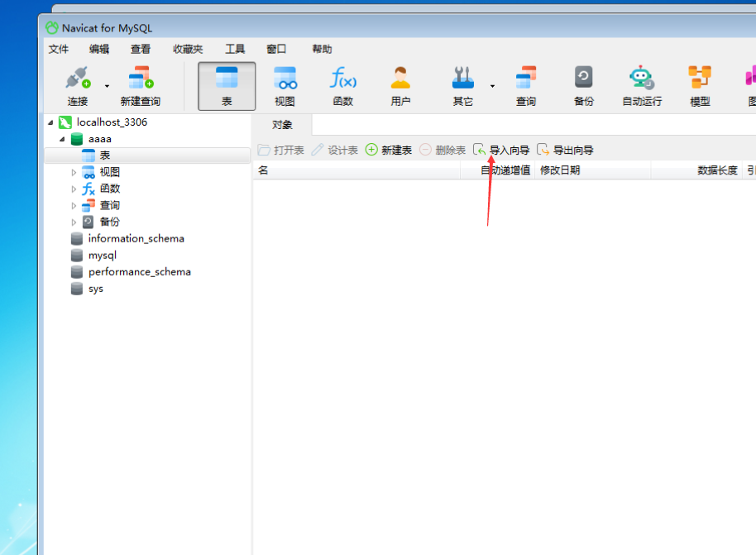
Task: Select 查询 in the tree
Action: coord(109,205)
